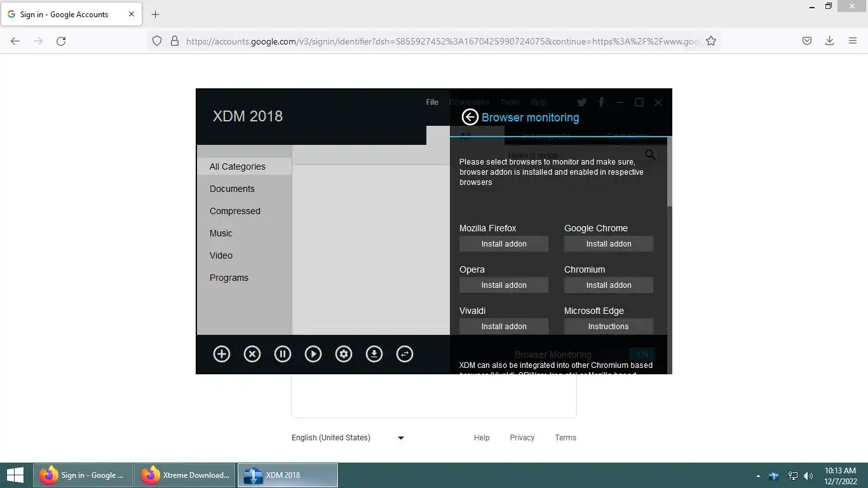Show hidden system tray icons
The image size is (868, 488).
[758, 475]
